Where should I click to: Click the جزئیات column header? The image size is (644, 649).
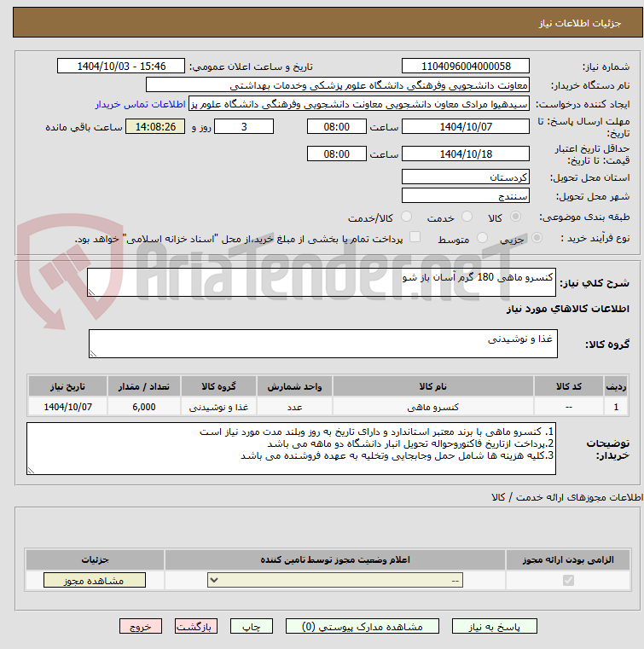95,559
